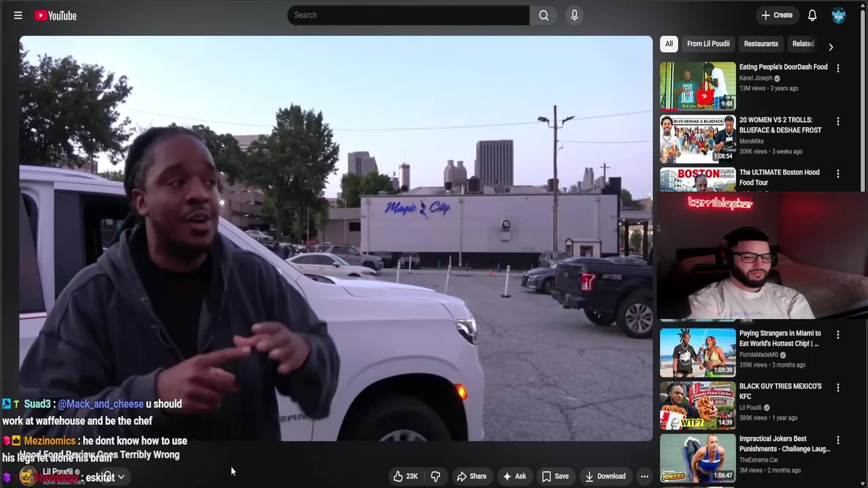Dislike the video with thumbs down
This screenshot has width=868, height=488.
click(x=435, y=476)
